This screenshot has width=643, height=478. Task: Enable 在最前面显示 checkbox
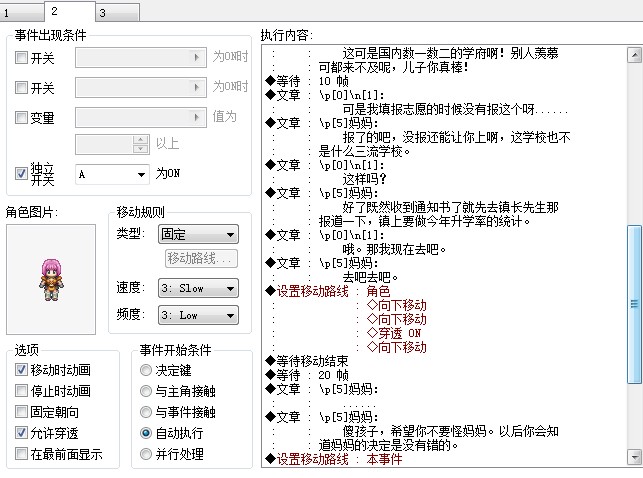pyautogui.click(x=21, y=454)
